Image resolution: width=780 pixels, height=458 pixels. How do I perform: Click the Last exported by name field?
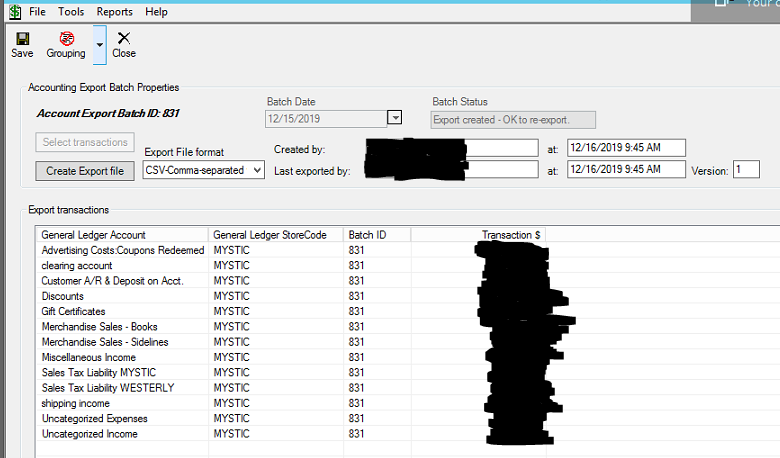coord(452,169)
